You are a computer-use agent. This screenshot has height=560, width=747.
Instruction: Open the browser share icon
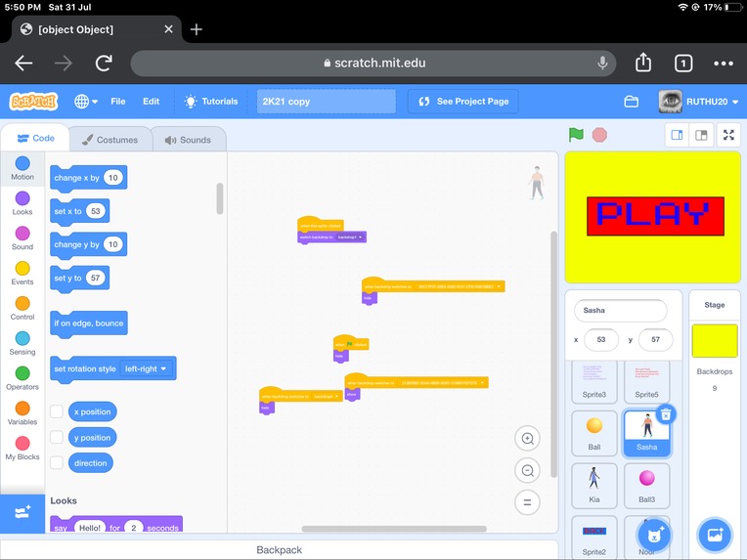click(x=643, y=63)
